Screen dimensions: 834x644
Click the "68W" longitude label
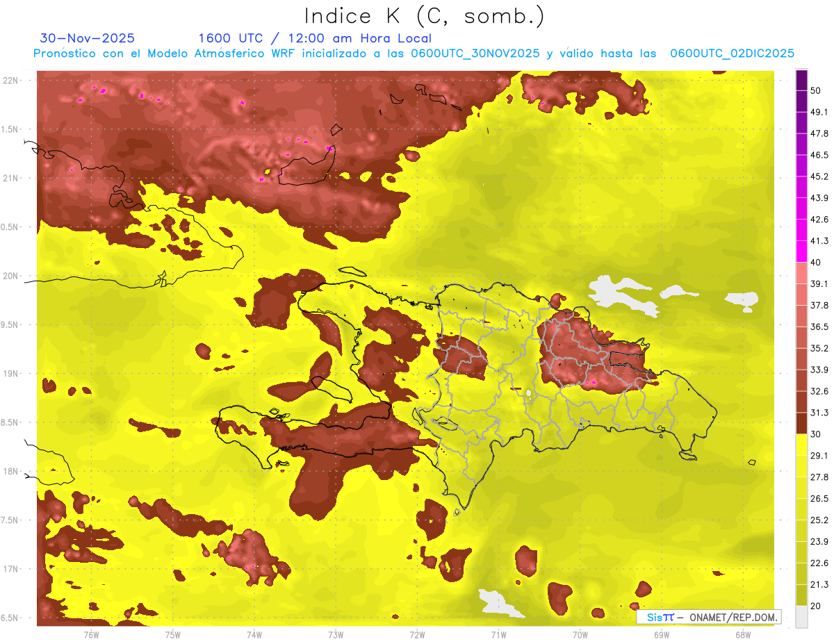[x=743, y=635]
